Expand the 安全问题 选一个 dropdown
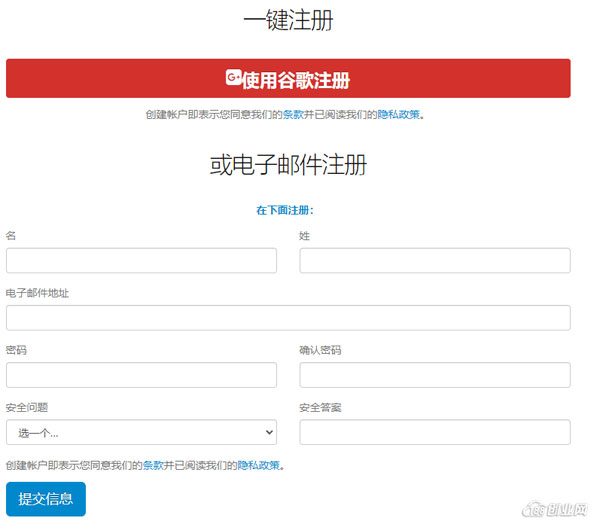The width and height of the screenshot is (600, 521). (x=141, y=432)
